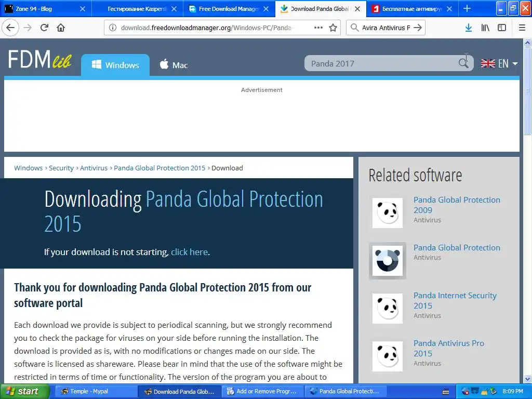Switch to Add or Remove Programs window
Image resolution: width=532 pixels, height=399 pixels.
coord(262,391)
